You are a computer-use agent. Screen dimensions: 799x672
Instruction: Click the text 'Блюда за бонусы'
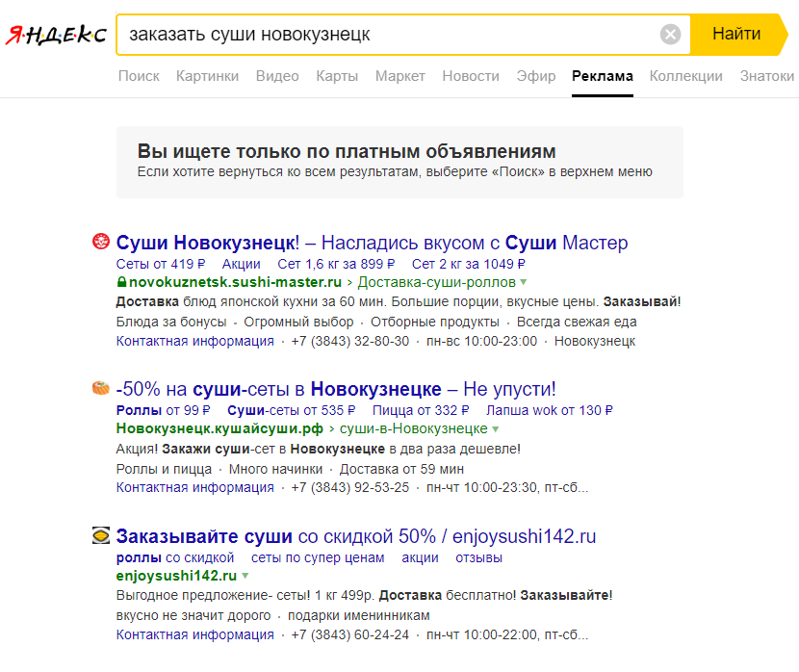click(171, 322)
